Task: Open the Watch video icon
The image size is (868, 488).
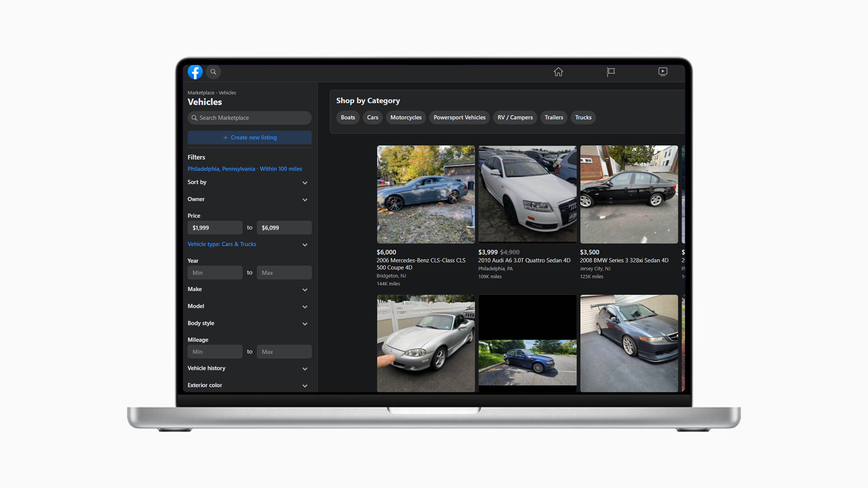Action: [663, 72]
